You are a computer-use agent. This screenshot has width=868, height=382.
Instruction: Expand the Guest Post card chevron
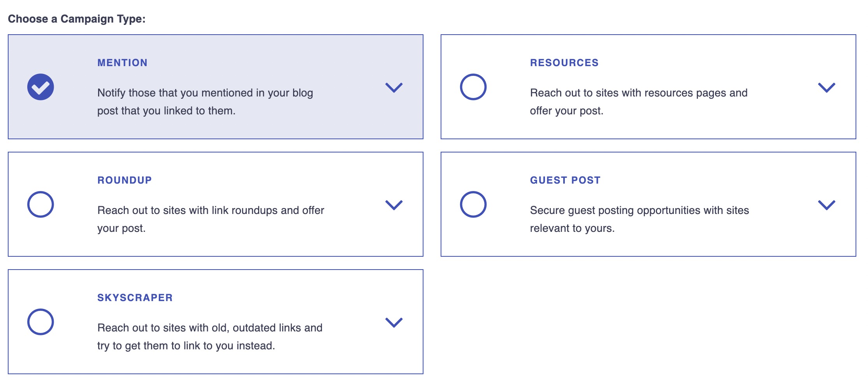(826, 205)
